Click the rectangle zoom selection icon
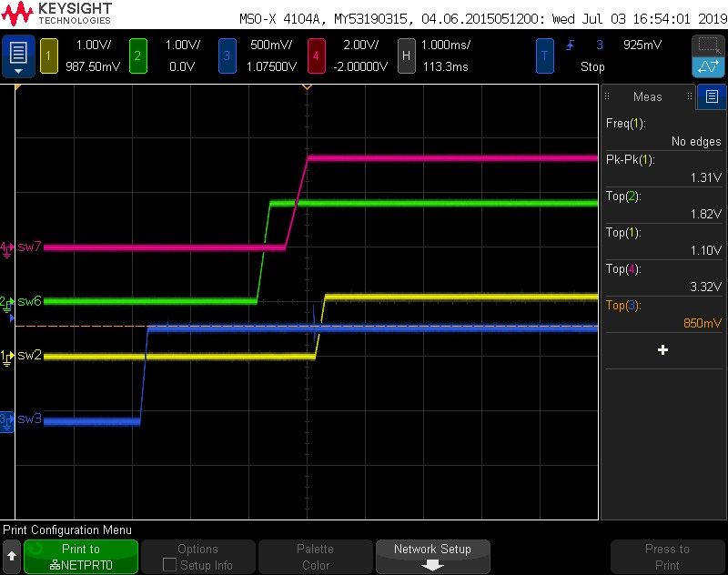728x575 pixels. point(708,45)
